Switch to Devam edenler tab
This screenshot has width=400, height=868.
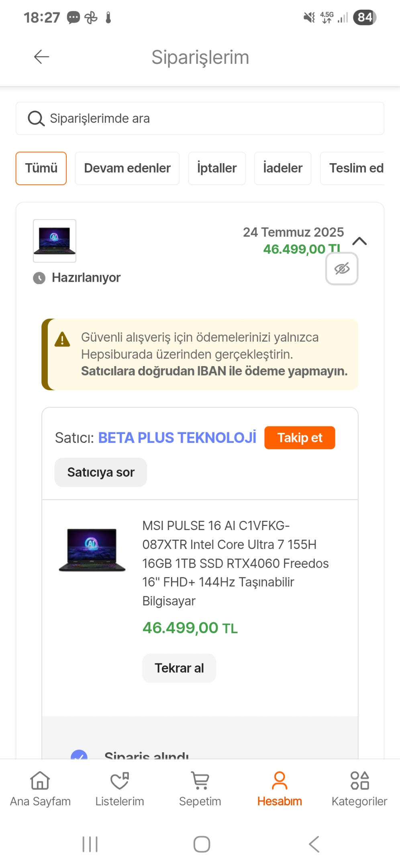pos(127,168)
